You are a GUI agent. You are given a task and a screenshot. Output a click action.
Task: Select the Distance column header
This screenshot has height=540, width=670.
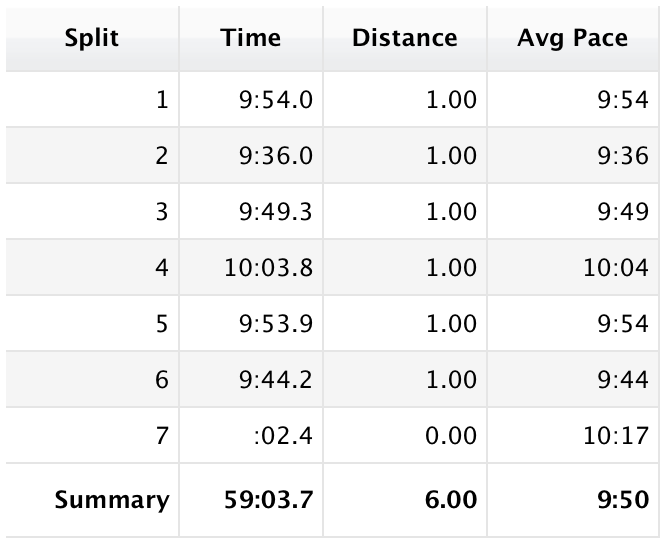coord(404,39)
